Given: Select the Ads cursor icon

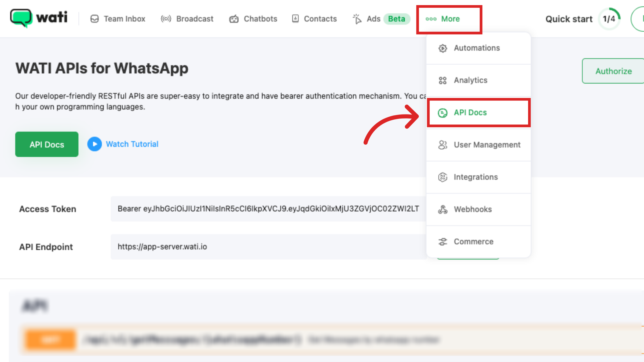Looking at the screenshot, I should 357,19.
